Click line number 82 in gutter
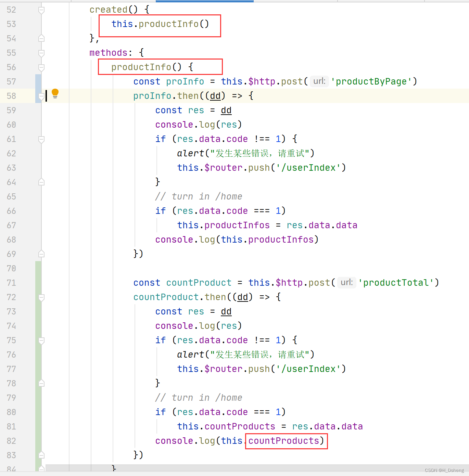This screenshot has height=476, width=469. 11,441
